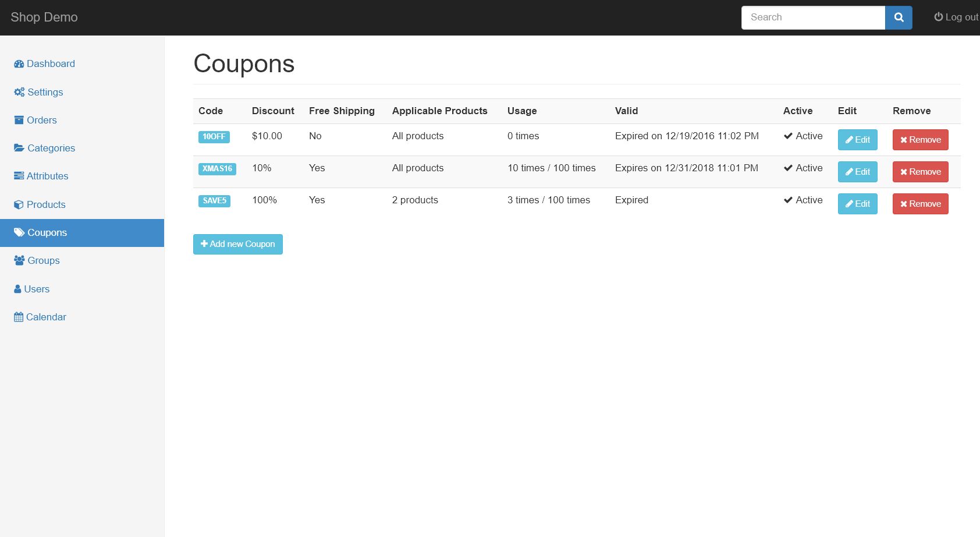
Task: Open the Shop Demo home link
Action: (44, 17)
